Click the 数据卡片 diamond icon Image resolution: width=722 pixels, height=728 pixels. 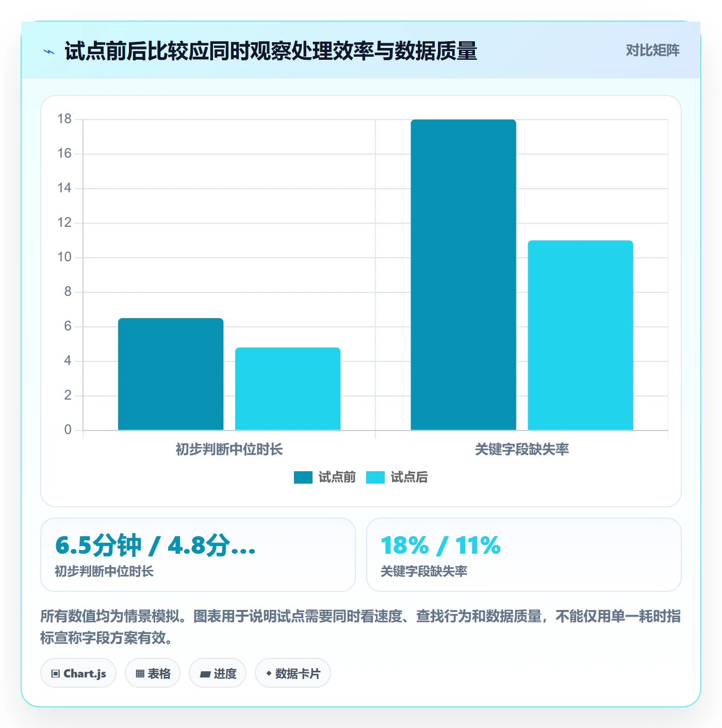tap(269, 673)
